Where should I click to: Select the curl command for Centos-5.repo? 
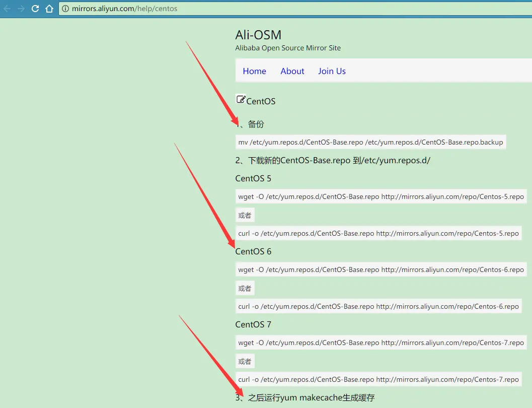tap(378, 233)
